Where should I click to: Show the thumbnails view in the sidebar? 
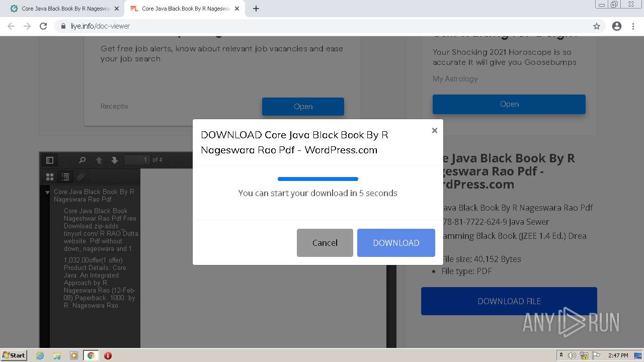point(50,176)
